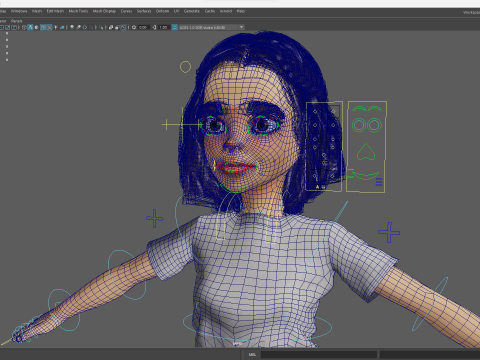Toggle Smooth Shade All button
This screenshot has width=480, height=360.
30,27
